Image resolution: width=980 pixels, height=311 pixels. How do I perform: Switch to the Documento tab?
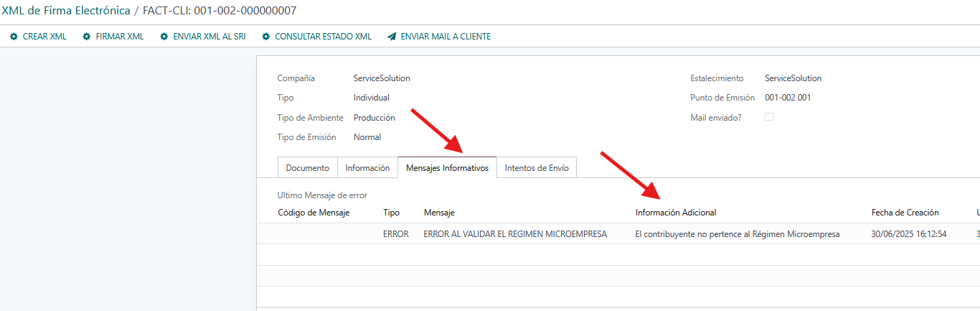tap(307, 168)
